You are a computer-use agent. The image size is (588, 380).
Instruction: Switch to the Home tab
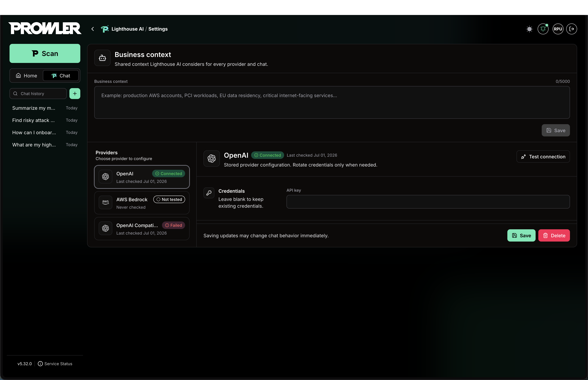tap(26, 76)
